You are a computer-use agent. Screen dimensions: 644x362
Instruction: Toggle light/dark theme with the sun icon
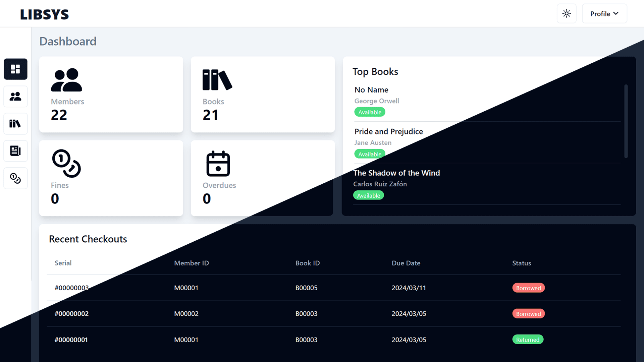tap(567, 13)
